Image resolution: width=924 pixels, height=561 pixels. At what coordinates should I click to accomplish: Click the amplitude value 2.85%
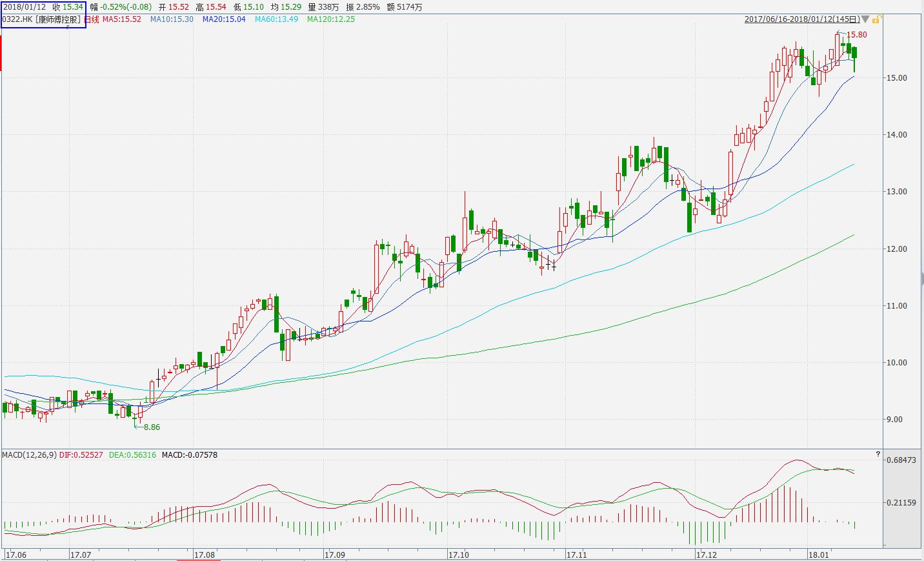pyautogui.click(x=368, y=7)
